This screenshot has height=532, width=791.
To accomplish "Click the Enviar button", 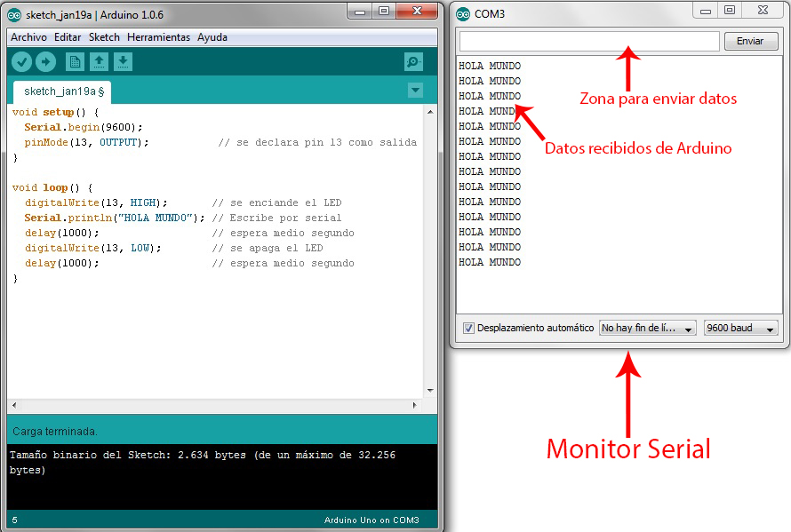I will 751,42.
